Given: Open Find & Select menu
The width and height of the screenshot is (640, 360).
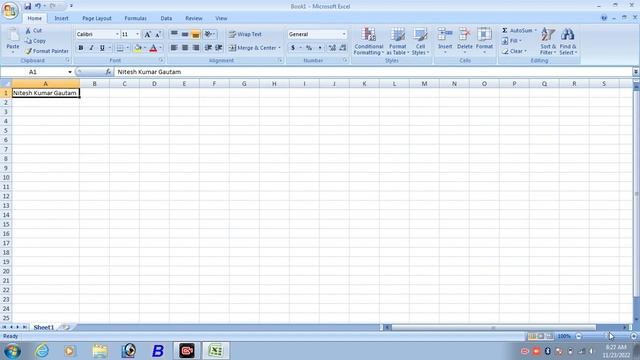Looking at the screenshot, I should click(568, 41).
